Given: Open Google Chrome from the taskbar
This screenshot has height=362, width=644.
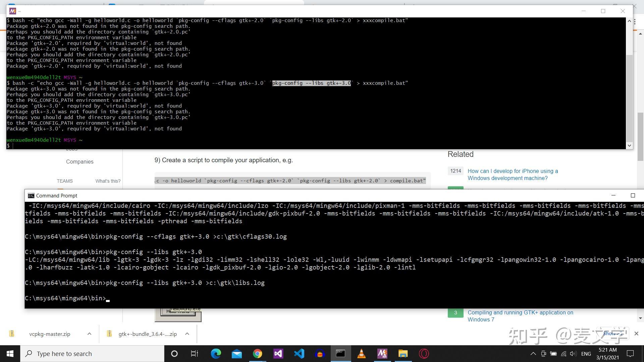Looking at the screenshot, I should [x=258, y=353].
